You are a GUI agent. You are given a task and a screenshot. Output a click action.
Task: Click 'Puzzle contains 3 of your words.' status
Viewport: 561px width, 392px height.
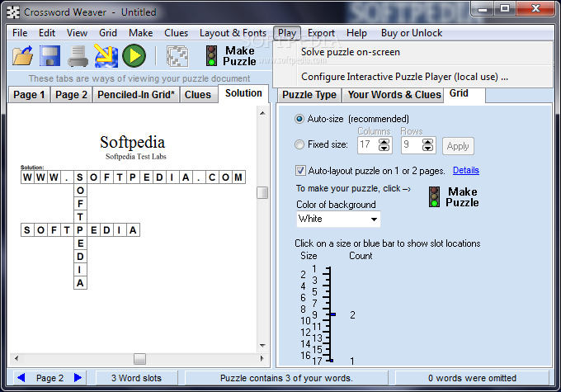(x=286, y=378)
